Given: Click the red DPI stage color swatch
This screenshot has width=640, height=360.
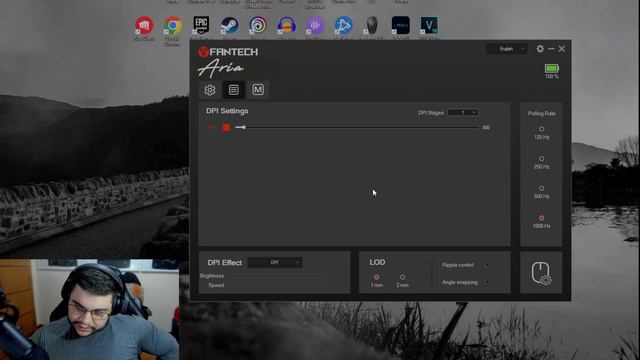Looking at the screenshot, I should coord(226,127).
